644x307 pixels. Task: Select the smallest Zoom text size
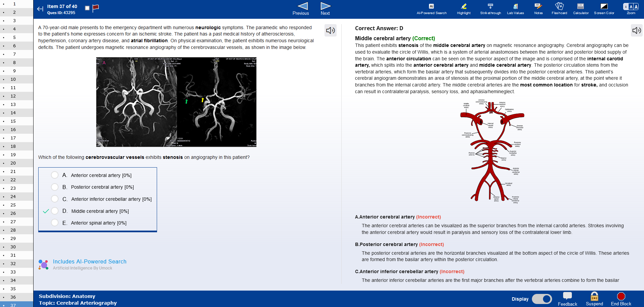click(x=626, y=7)
